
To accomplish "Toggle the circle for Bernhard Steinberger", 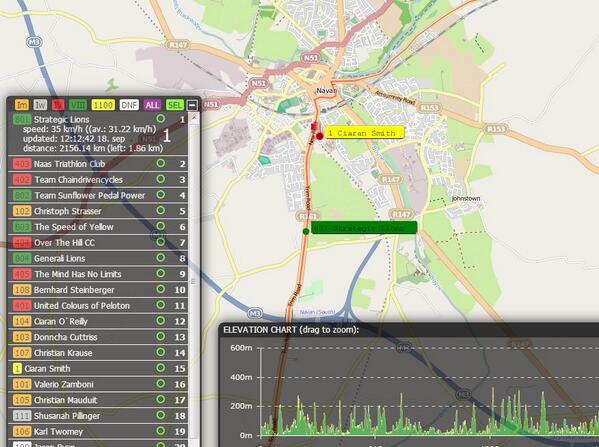I will click(161, 289).
